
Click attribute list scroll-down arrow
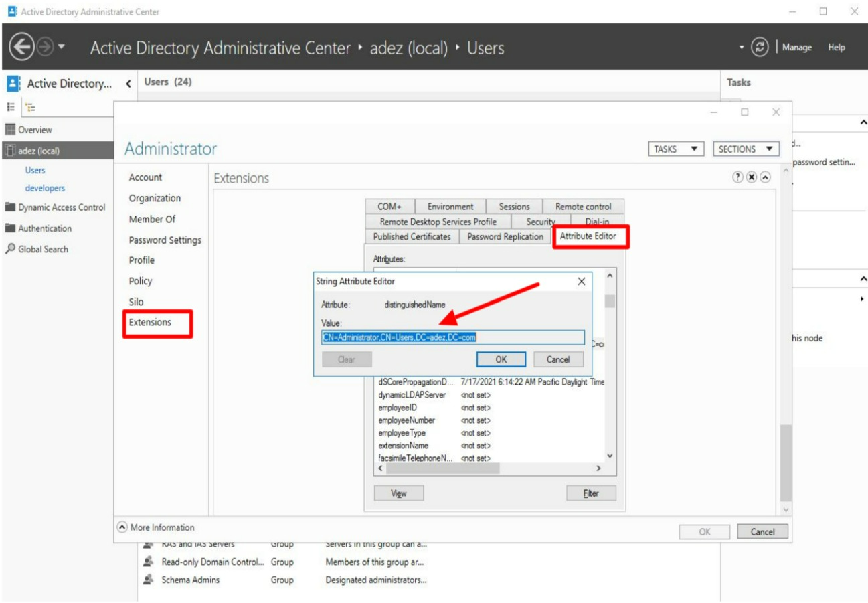[x=610, y=456]
